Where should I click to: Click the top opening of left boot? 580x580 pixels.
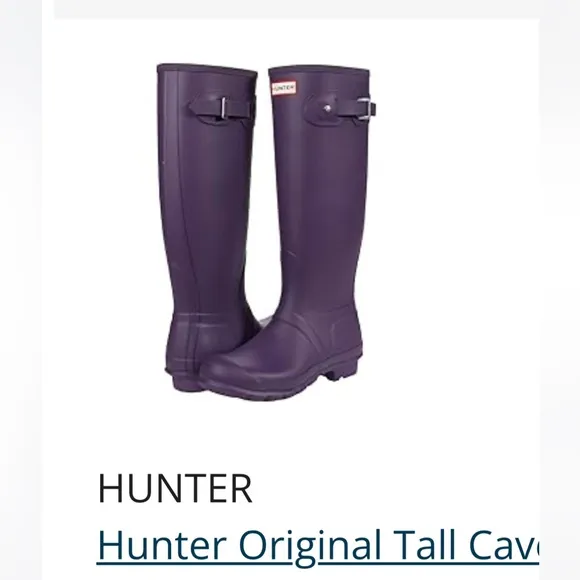[x=207, y=70]
